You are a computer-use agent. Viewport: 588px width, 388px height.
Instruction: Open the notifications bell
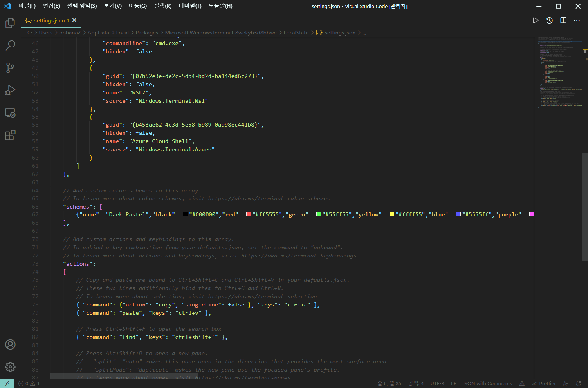[x=579, y=383]
